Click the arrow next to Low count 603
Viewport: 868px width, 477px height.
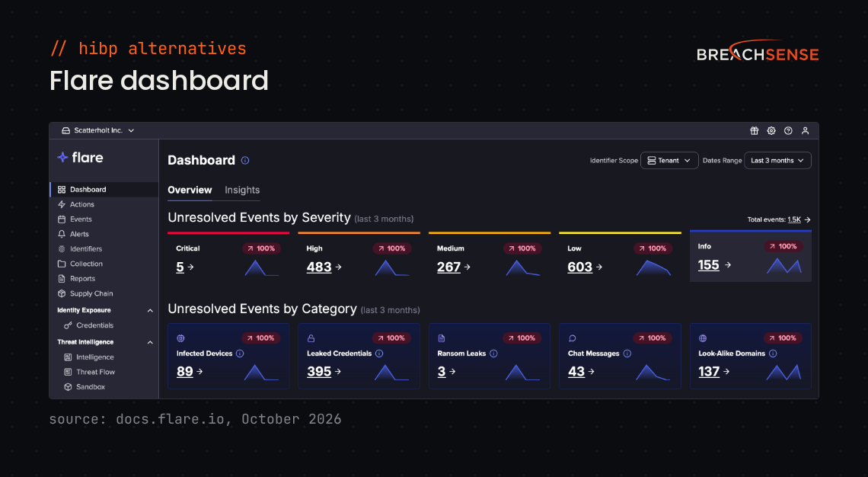point(599,267)
